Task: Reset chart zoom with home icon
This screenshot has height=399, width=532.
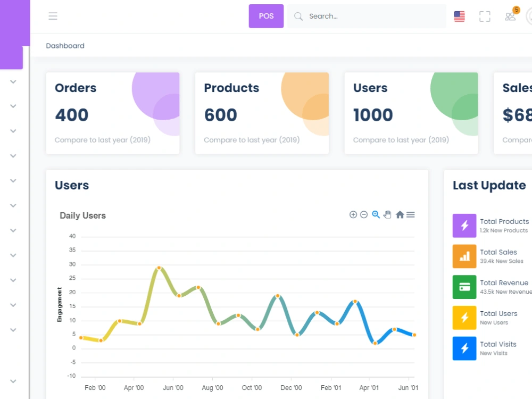Action: click(400, 214)
